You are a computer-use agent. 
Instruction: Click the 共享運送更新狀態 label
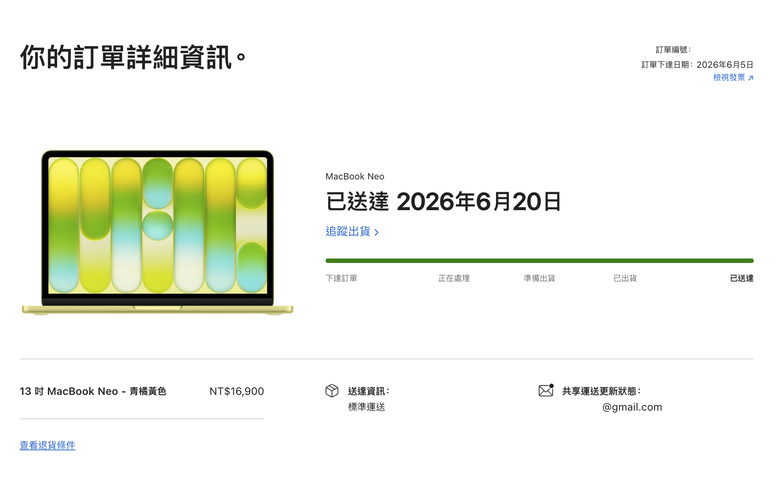601,391
